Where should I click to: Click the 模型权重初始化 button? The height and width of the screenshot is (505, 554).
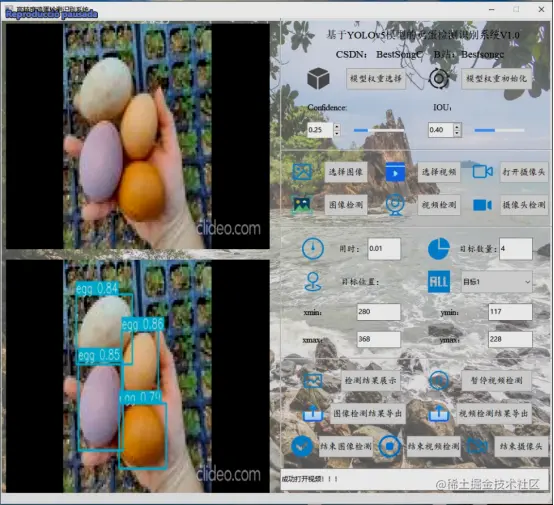[496, 78]
